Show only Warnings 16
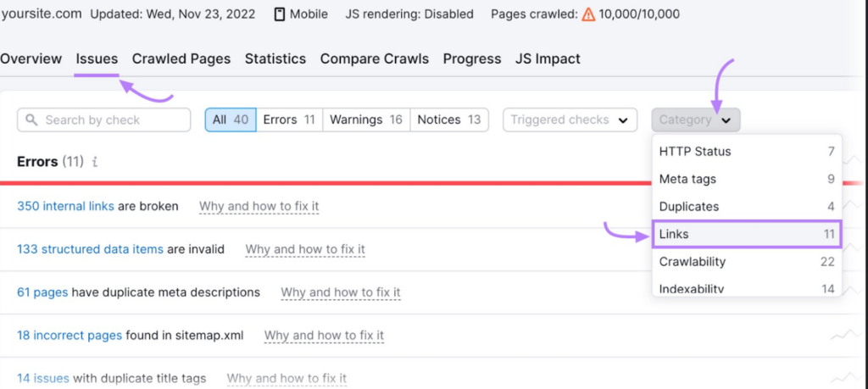The width and height of the screenshot is (868, 389). point(365,119)
